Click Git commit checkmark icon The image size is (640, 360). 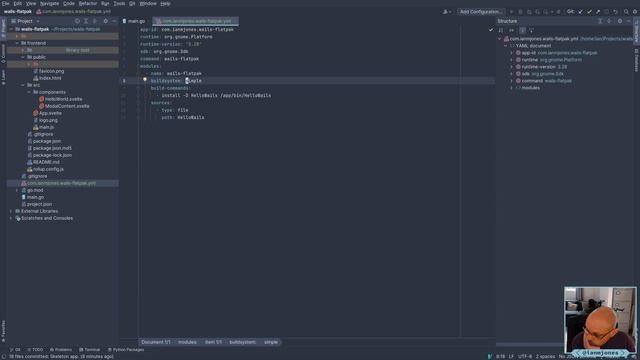(x=589, y=12)
